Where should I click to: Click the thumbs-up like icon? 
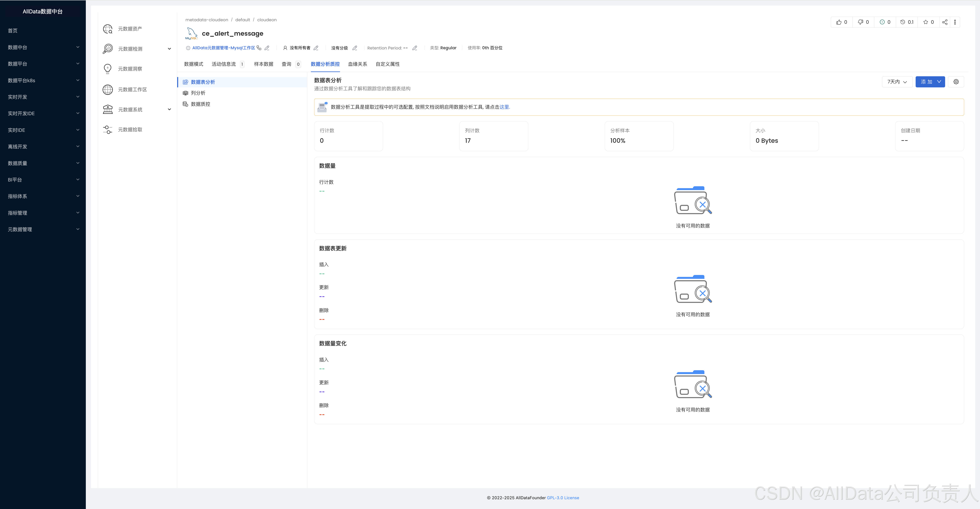click(x=838, y=22)
